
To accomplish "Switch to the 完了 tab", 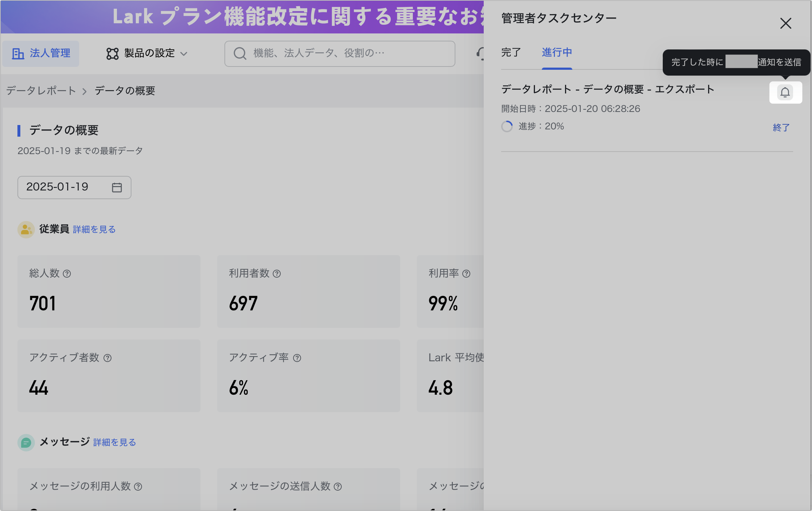I will pyautogui.click(x=511, y=53).
